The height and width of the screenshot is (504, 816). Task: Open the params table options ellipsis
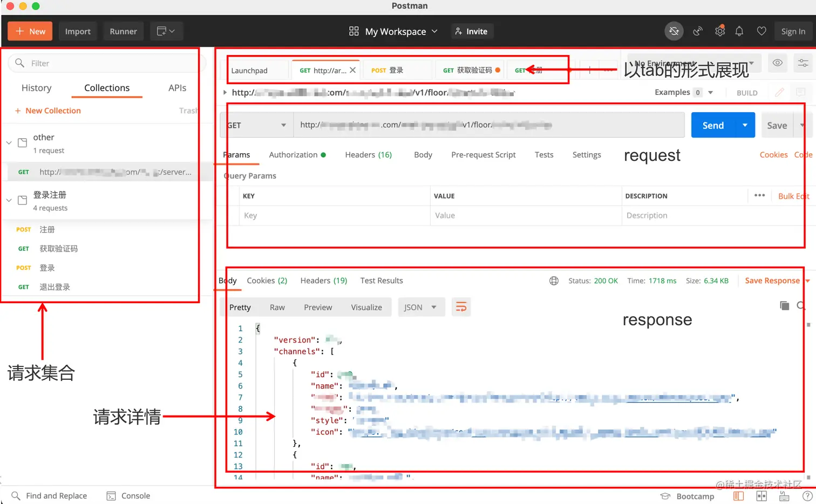click(x=759, y=195)
